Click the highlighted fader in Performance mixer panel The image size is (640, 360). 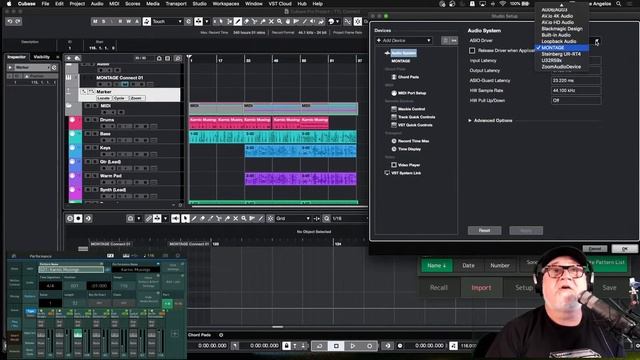point(78,333)
